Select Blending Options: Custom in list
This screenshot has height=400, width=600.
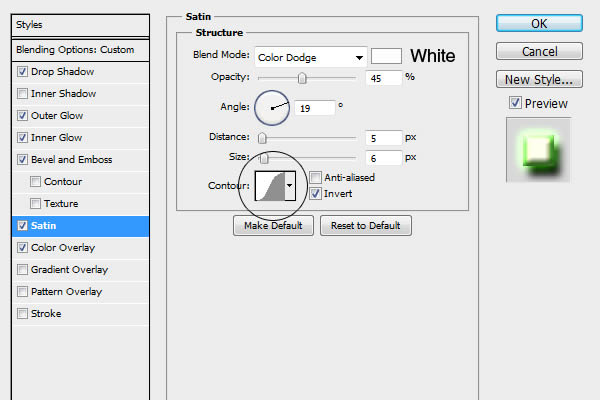[75, 49]
